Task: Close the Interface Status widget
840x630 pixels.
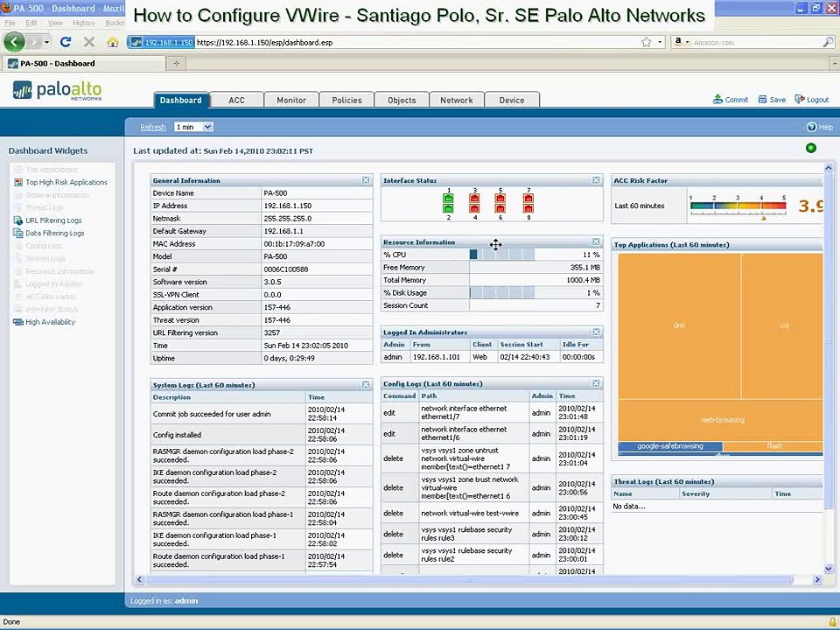Action: pos(596,180)
